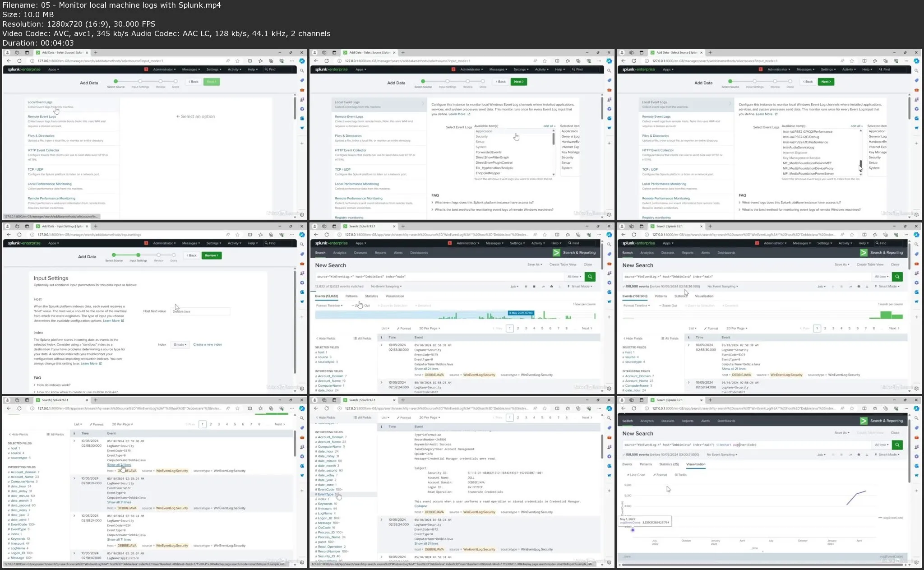924x570 pixels.
Task: Open Statistics (25) tab in Visualization frame
Action: (x=669, y=464)
